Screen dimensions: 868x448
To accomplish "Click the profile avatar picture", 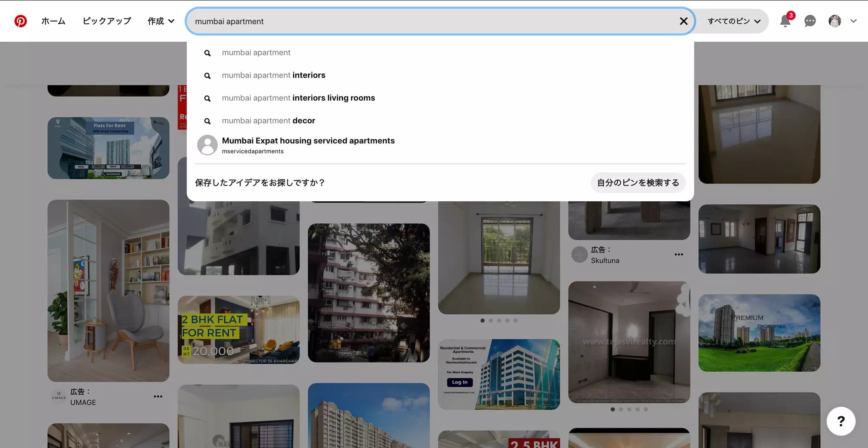I will coord(834,21).
